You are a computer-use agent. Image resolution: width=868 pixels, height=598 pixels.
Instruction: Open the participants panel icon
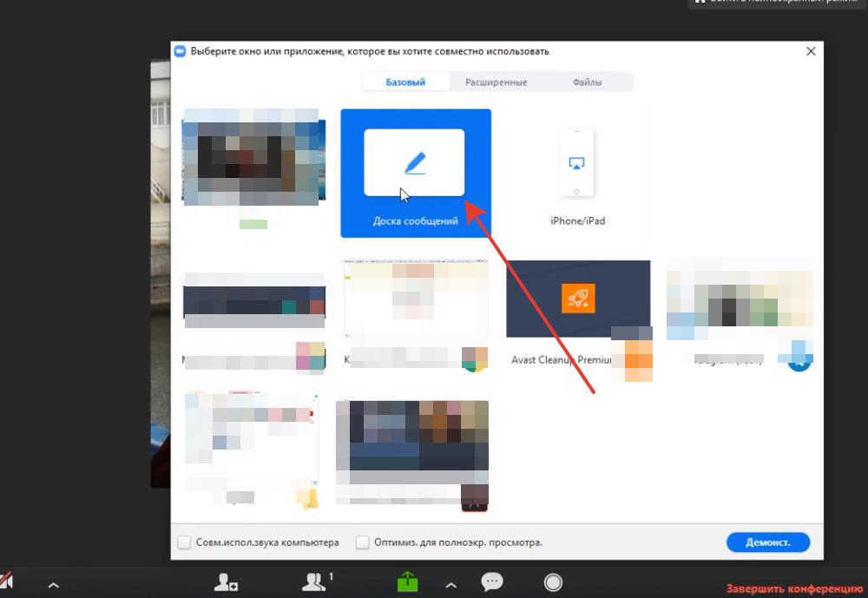point(312,582)
